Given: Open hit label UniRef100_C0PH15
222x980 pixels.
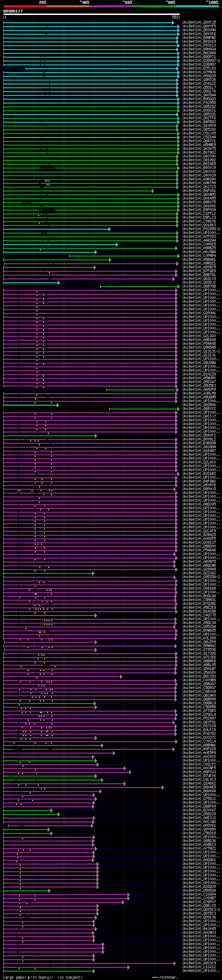Looking at the screenshot, I should 199,244.
